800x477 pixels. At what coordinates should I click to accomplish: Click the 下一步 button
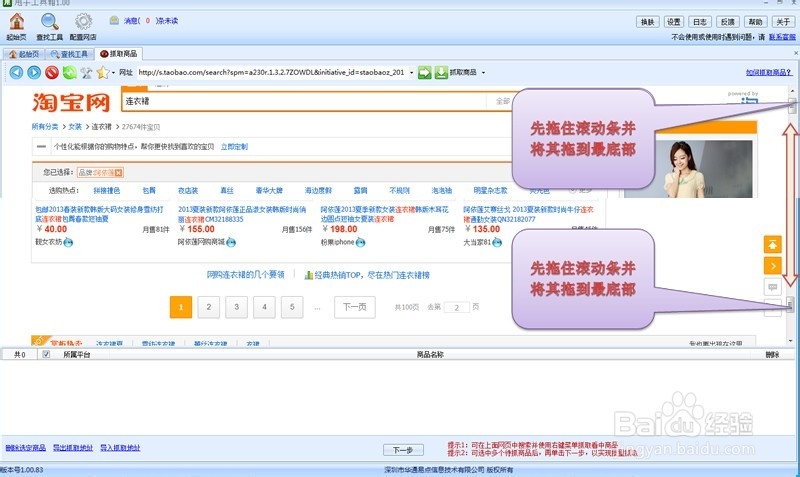coord(403,450)
